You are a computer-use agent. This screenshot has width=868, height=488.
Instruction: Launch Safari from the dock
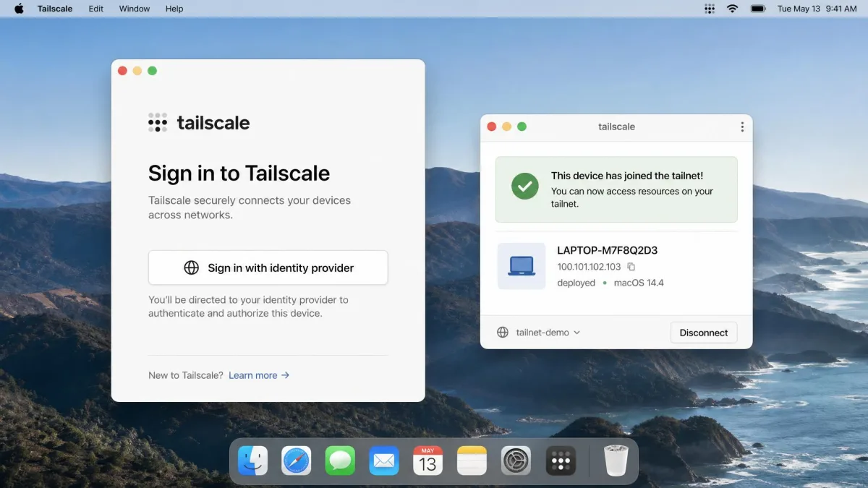(297, 461)
